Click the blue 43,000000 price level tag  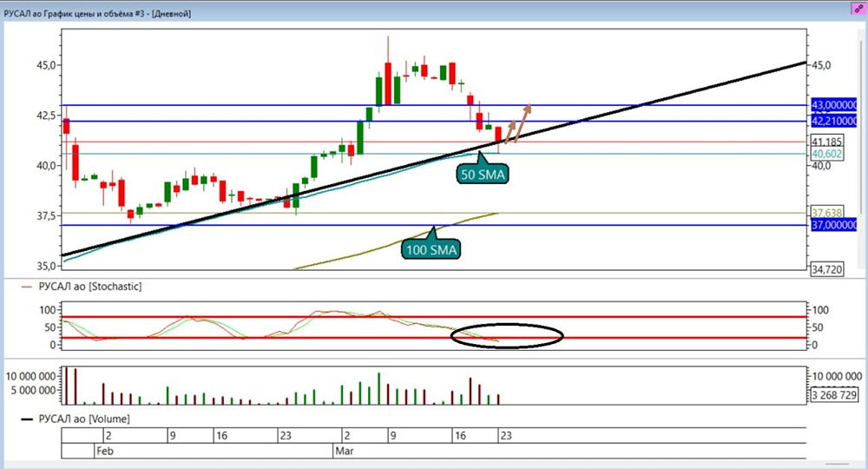tap(833, 104)
